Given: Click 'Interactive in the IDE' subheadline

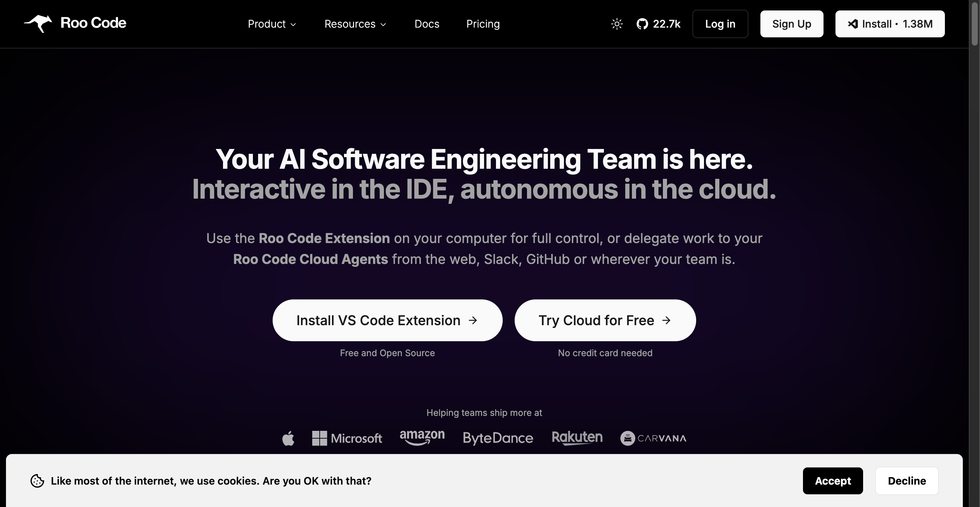Looking at the screenshot, I should point(484,189).
